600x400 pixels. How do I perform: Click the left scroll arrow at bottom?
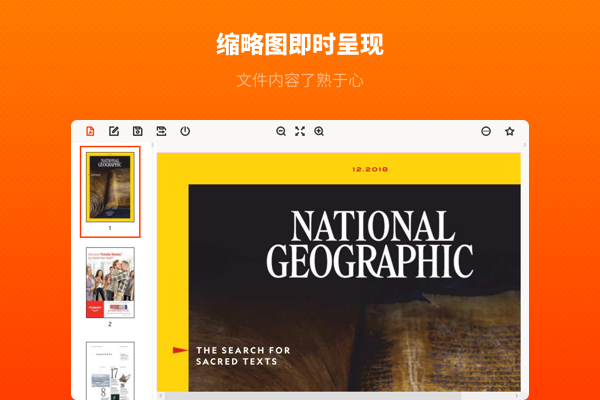click(161, 396)
